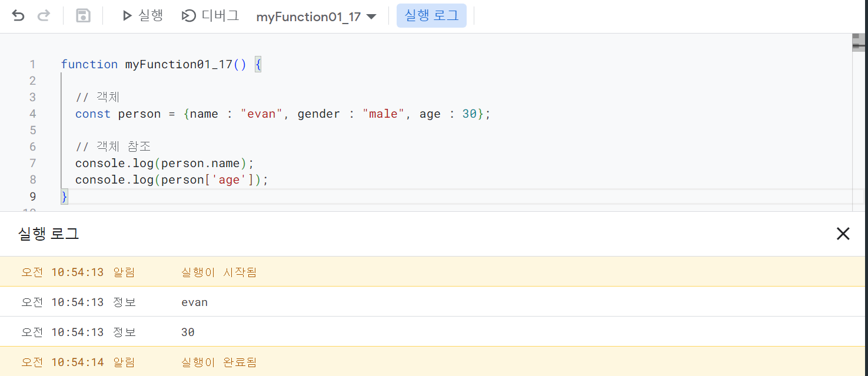Close the execution log panel
The image size is (868, 376).
[x=843, y=234]
